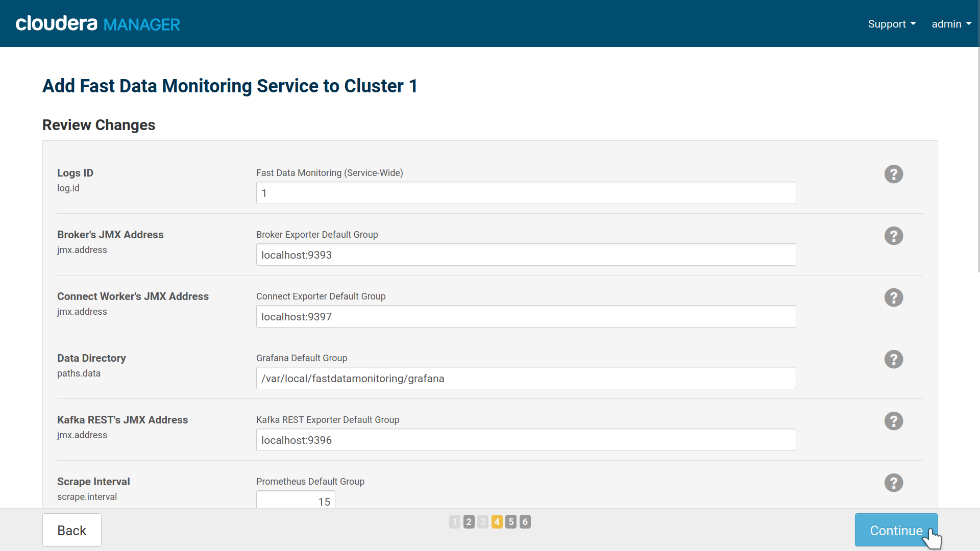Click the 'Review Changes' heading
Image resolution: width=980 pixels, height=551 pixels.
click(x=99, y=125)
